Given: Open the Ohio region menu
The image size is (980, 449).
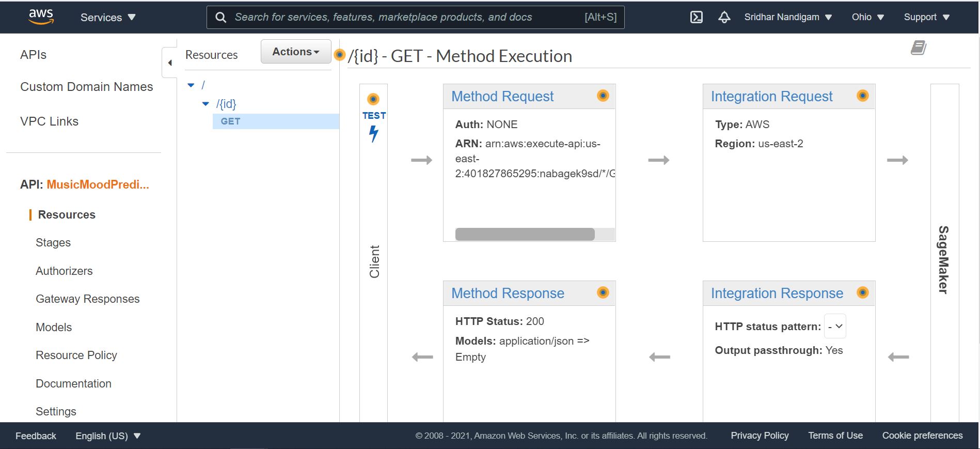Looking at the screenshot, I should (867, 17).
